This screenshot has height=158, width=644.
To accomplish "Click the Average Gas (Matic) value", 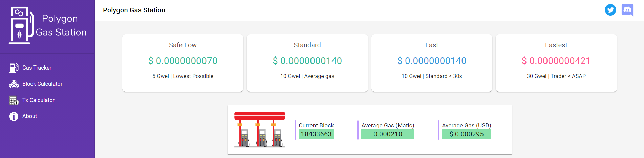I will pyautogui.click(x=388, y=134).
